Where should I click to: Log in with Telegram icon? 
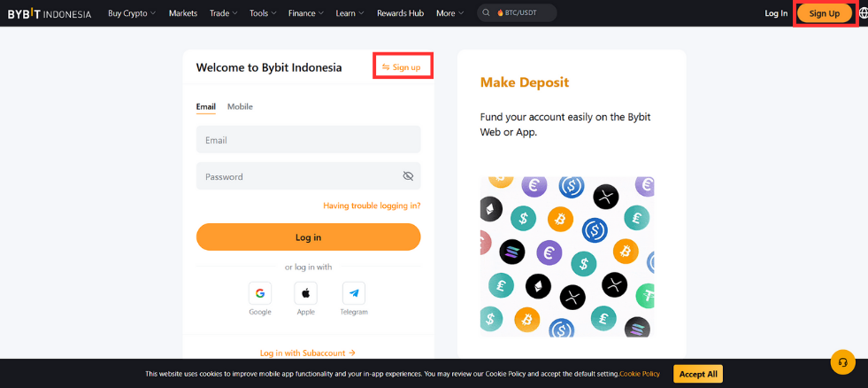tap(354, 293)
